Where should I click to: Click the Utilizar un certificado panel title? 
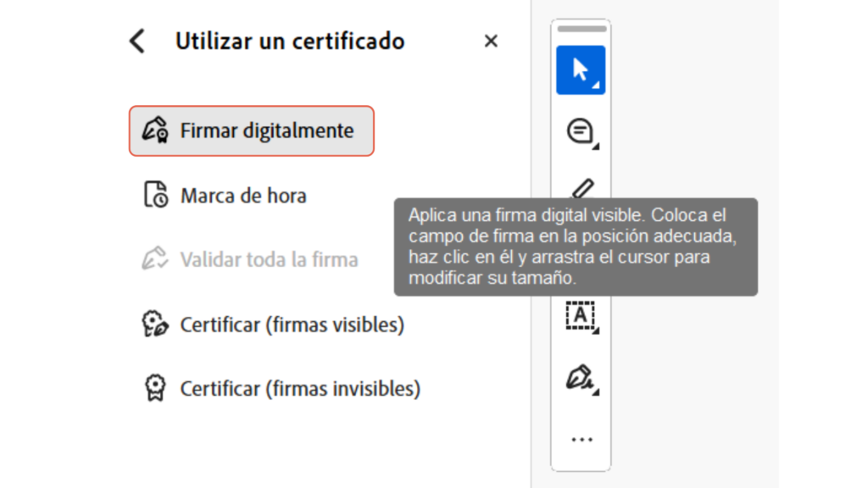pyautogui.click(x=289, y=41)
